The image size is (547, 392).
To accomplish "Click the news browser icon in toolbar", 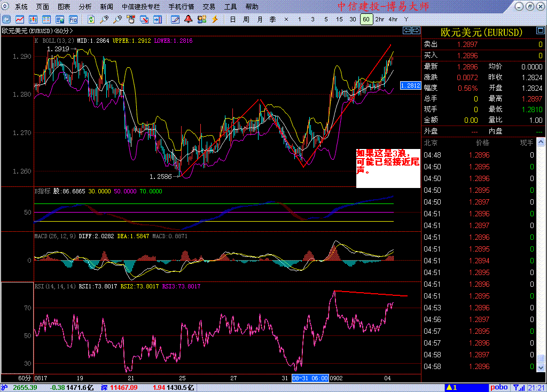I will [60, 20].
